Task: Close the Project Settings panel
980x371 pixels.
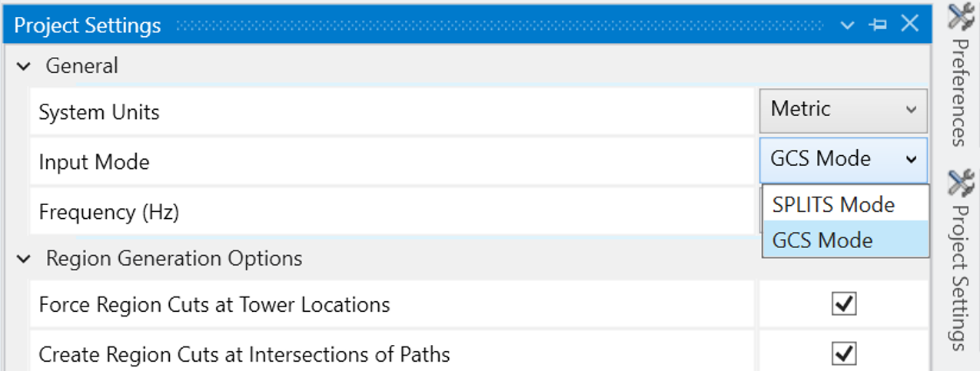Action: point(910,24)
